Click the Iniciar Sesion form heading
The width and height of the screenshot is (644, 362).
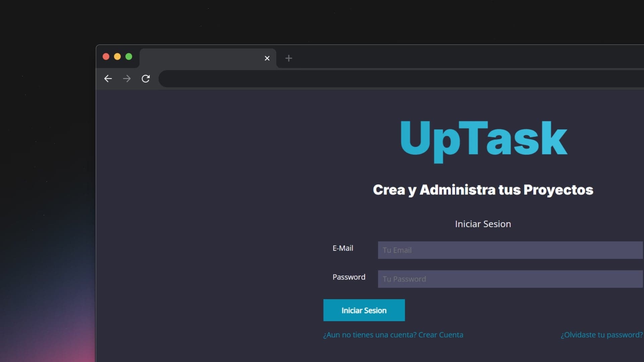[x=483, y=224]
